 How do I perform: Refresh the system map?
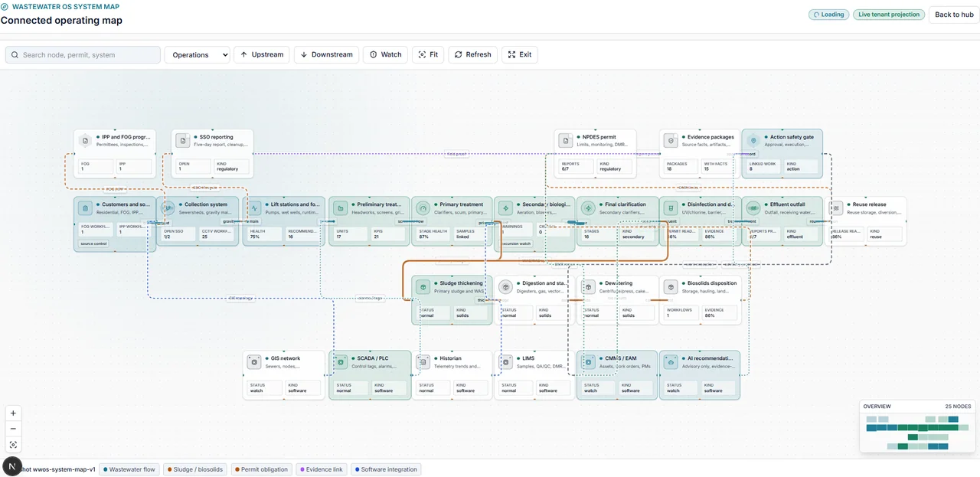coord(472,54)
